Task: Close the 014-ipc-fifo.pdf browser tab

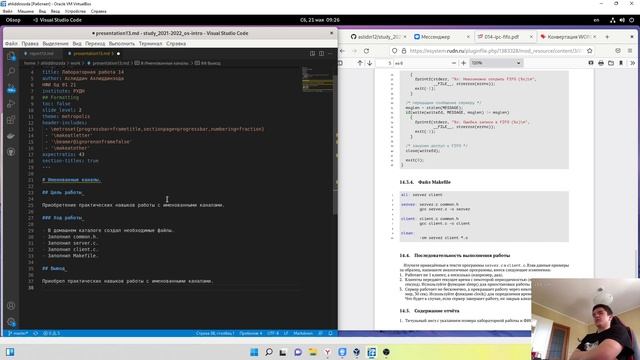Action: pyautogui.click(x=531, y=37)
